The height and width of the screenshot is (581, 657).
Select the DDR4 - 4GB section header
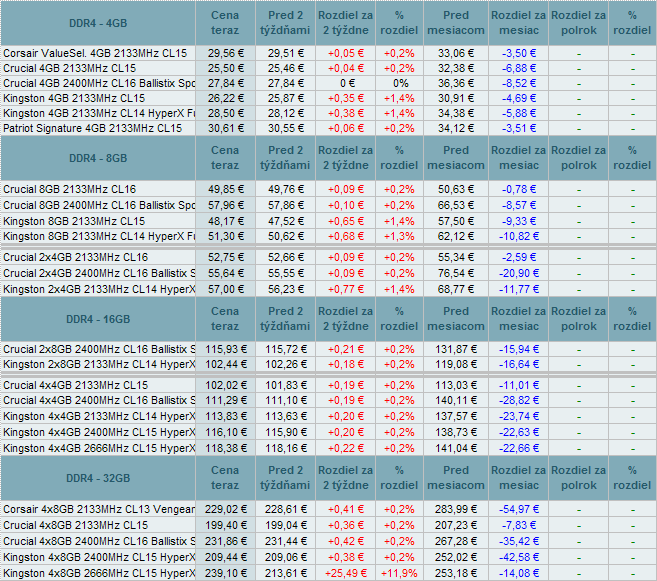coord(98,23)
